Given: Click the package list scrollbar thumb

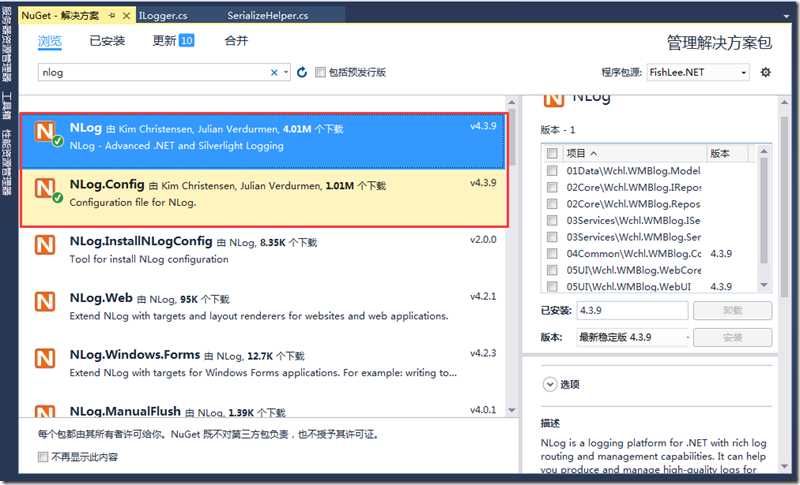Looking at the screenshot, I should coord(512,137).
